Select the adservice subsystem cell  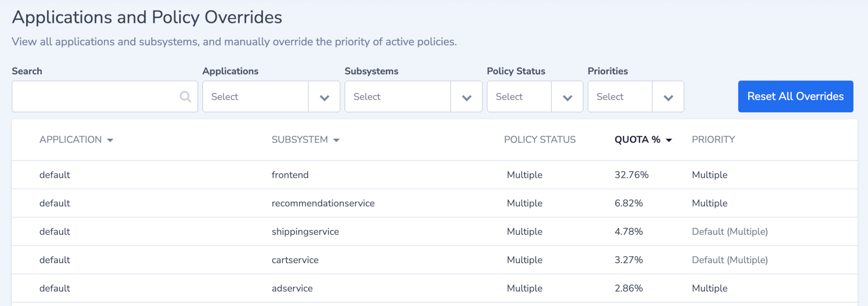coord(292,289)
